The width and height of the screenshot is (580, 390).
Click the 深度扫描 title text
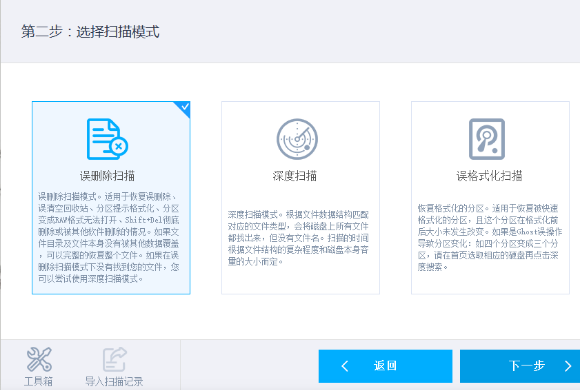pyautogui.click(x=295, y=176)
